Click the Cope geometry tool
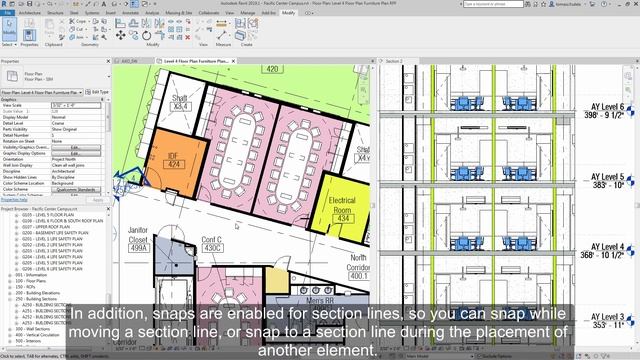The width and height of the screenshot is (640, 360). 78,21
